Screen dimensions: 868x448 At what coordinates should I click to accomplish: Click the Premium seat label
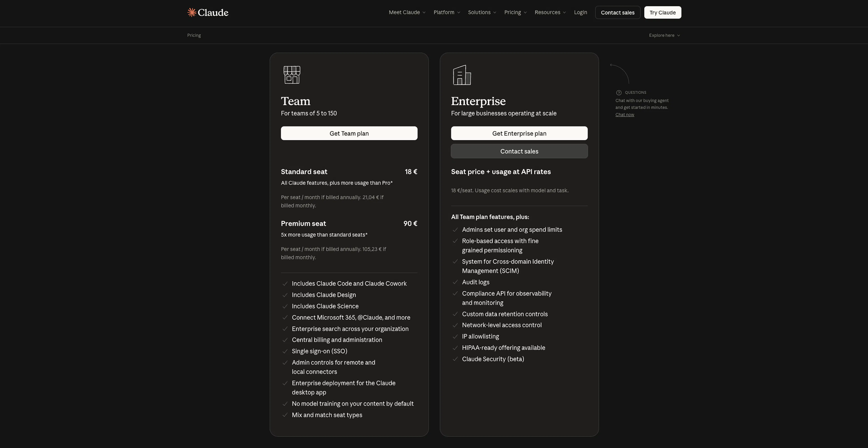pos(303,224)
